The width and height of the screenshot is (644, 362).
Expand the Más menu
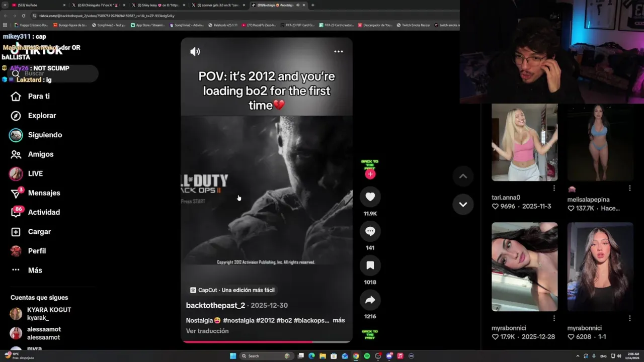pos(27,270)
